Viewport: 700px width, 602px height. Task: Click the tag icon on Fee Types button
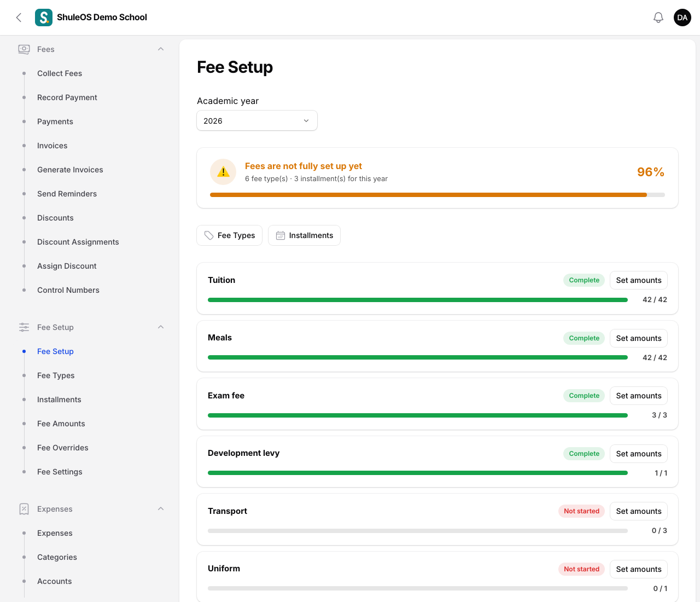pos(209,235)
